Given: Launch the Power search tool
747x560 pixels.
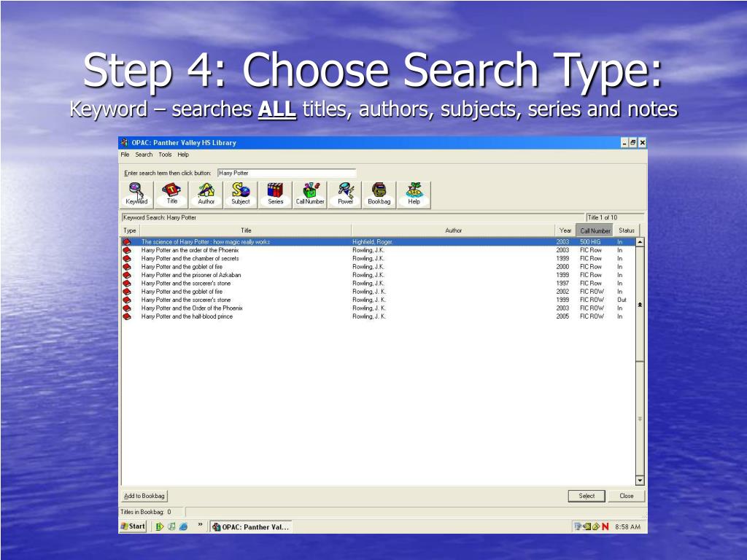Looking at the screenshot, I should 345,194.
